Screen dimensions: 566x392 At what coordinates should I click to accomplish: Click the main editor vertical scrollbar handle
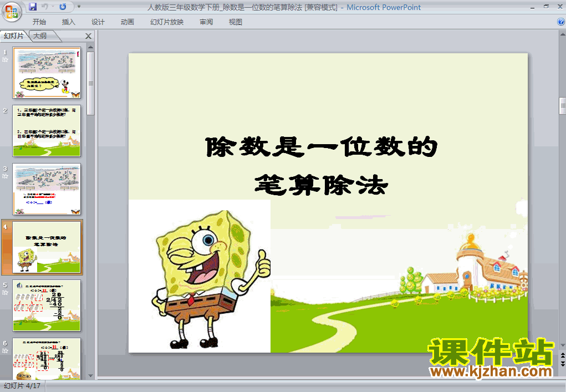point(562,106)
